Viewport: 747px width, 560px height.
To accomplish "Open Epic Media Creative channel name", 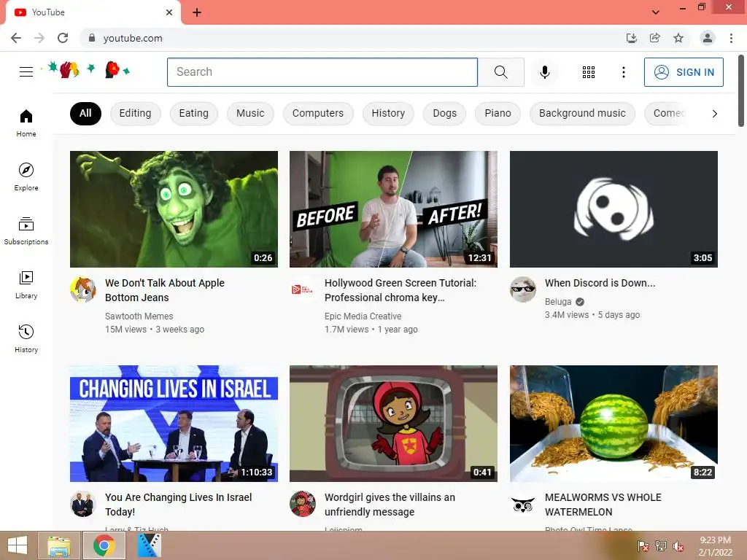I will click(363, 316).
